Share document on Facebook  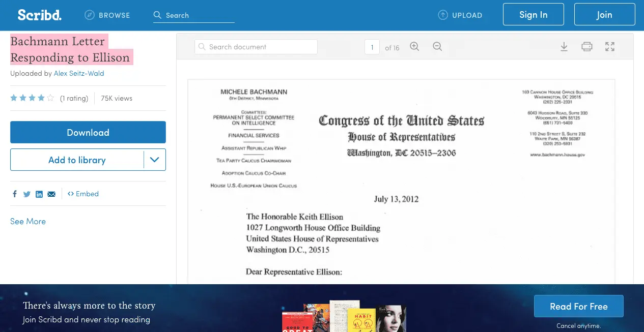coord(15,194)
